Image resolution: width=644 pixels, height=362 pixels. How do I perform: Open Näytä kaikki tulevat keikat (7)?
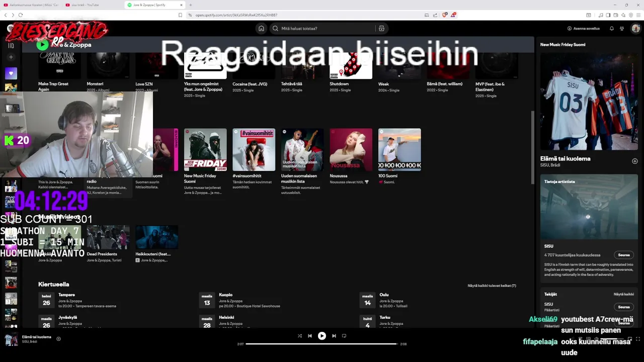[492, 286]
